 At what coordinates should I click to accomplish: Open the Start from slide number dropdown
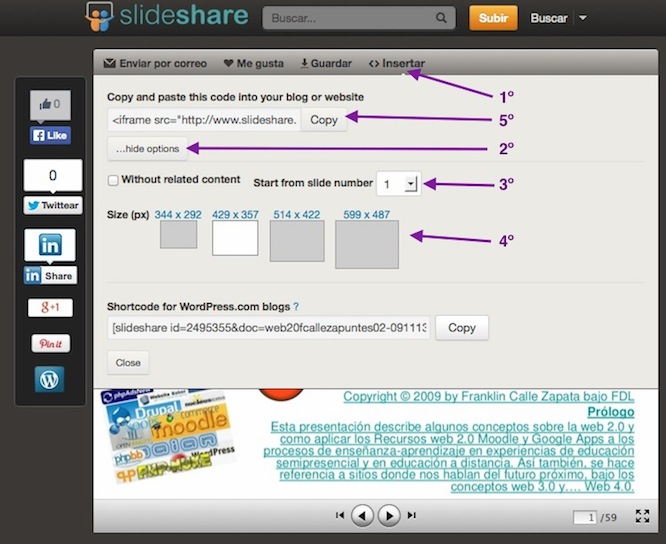click(398, 184)
